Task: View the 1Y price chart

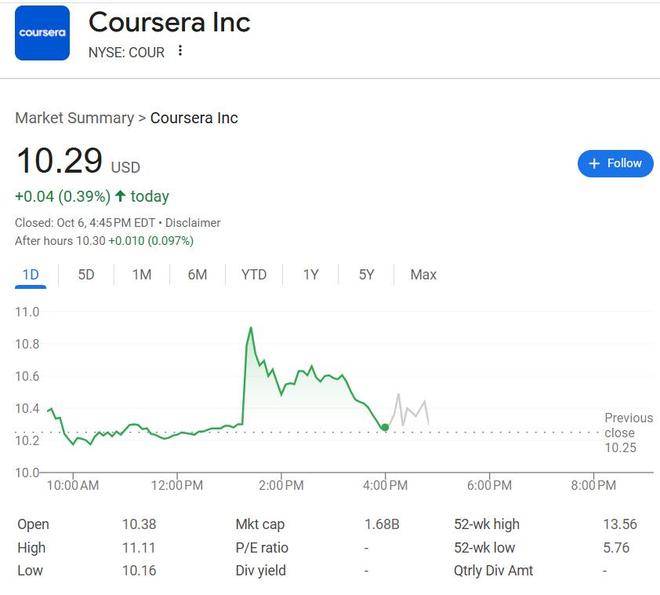Action: [x=311, y=274]
